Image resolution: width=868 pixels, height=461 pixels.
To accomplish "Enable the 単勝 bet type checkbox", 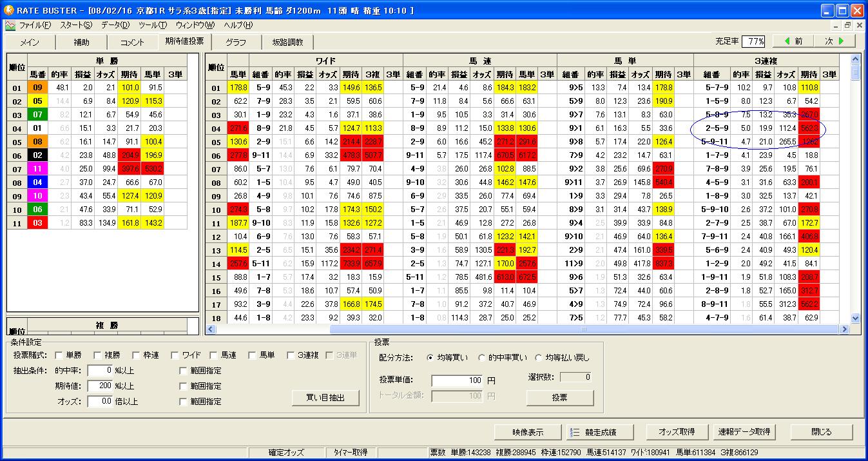I will point(59,355).
